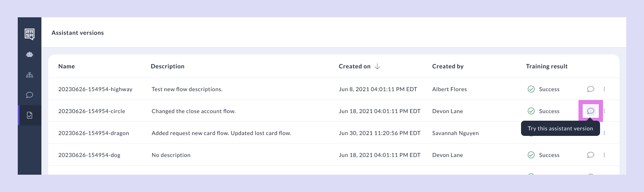Image resolution: width=644 pixels, height=192 pixels.
Task: Try the circle assistant version chat icon
Action: point(591,111)
